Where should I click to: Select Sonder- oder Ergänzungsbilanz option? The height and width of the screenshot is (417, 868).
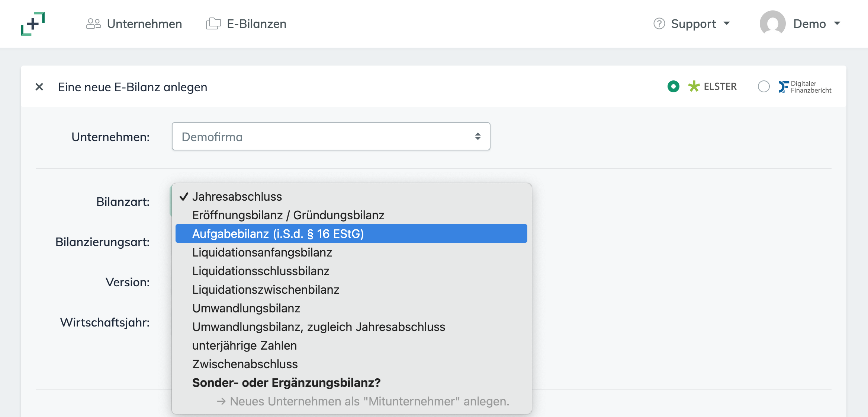286,382
